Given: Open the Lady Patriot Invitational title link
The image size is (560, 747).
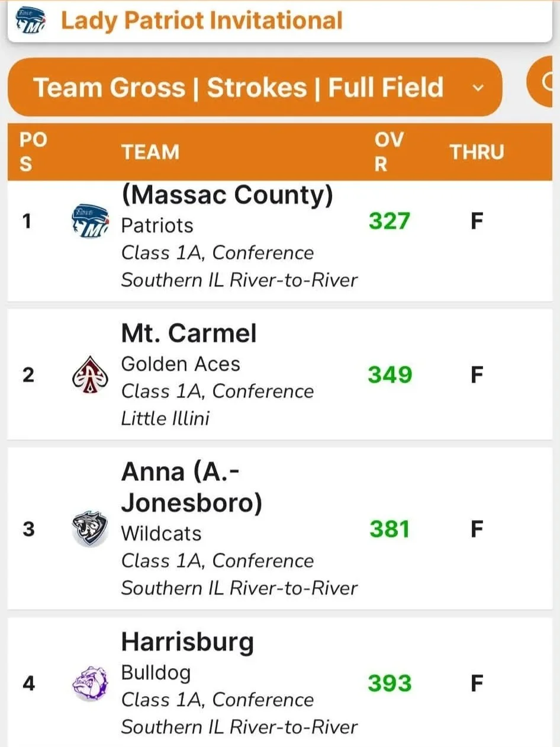Looking at the screenshot, I should tap(202, 21).
